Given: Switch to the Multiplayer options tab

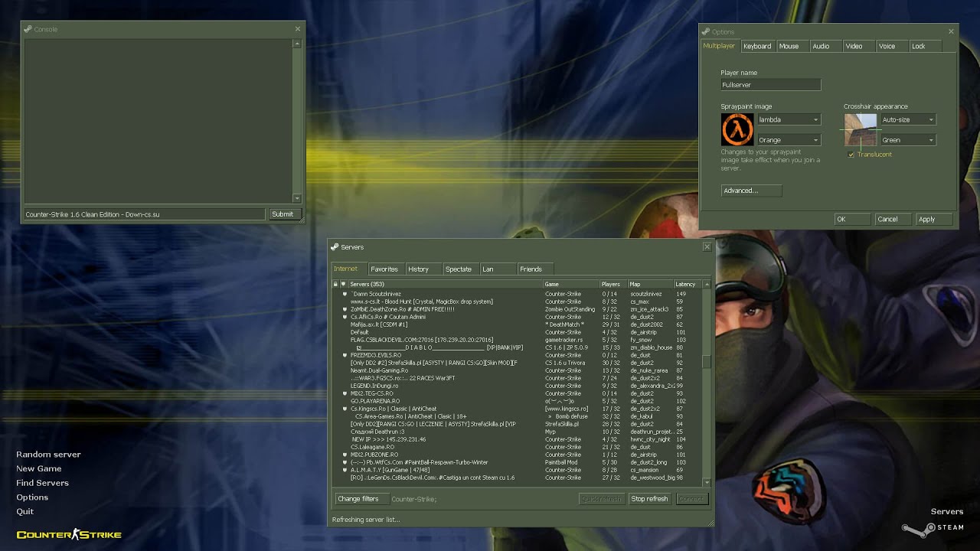Looking at the screenshot, I should [x=720, y=46].
